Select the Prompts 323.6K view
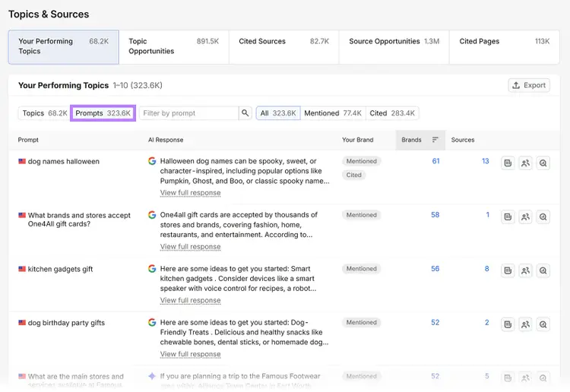570x392 pixels. 103,113
